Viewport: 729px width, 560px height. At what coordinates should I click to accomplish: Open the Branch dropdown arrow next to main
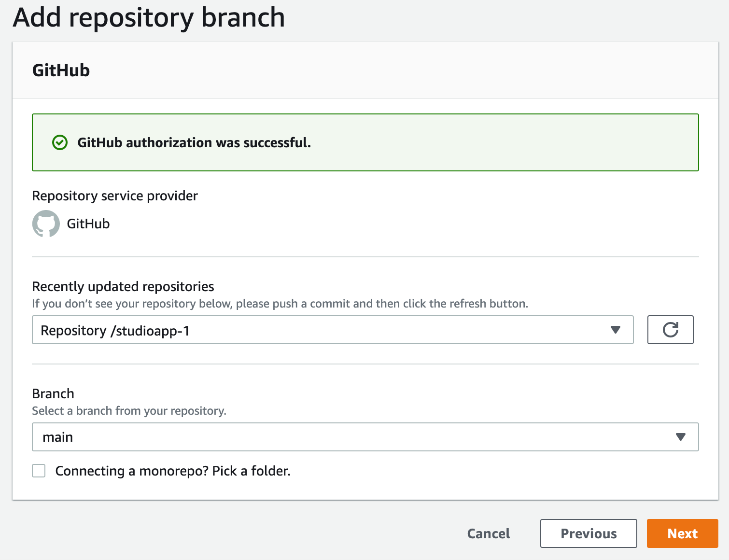coord(681,437)
